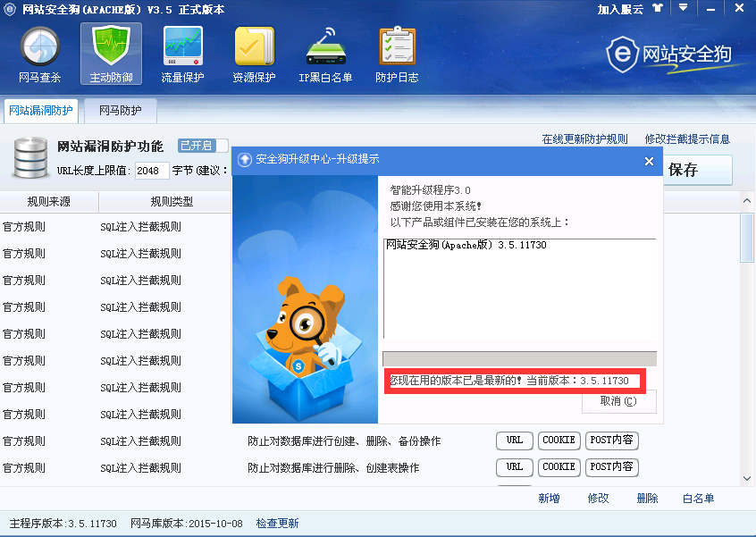Toggle URL for 删除、创建表操作 rule

(x=515, y=467)
